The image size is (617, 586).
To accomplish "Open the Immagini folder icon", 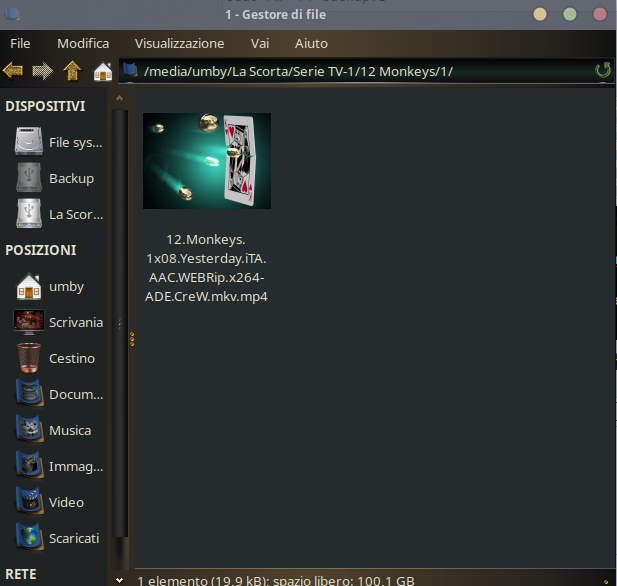I will pos(29,466).
